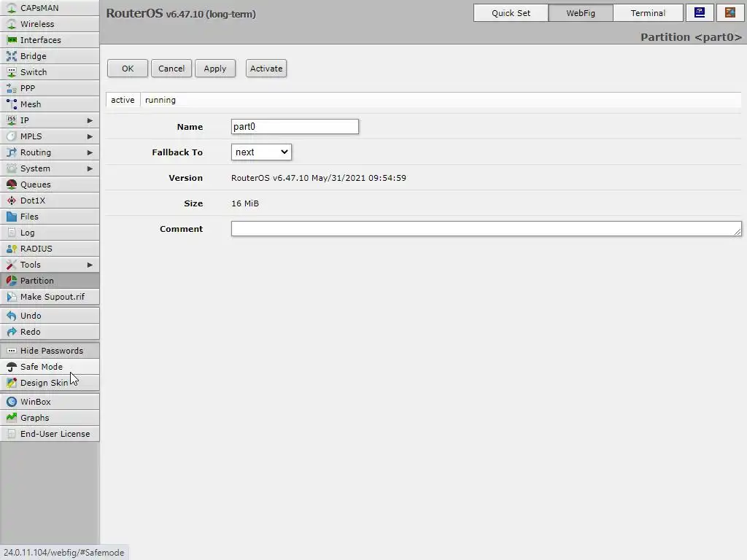Click the Mesh icon
The image size is (747, 560).
12,104
